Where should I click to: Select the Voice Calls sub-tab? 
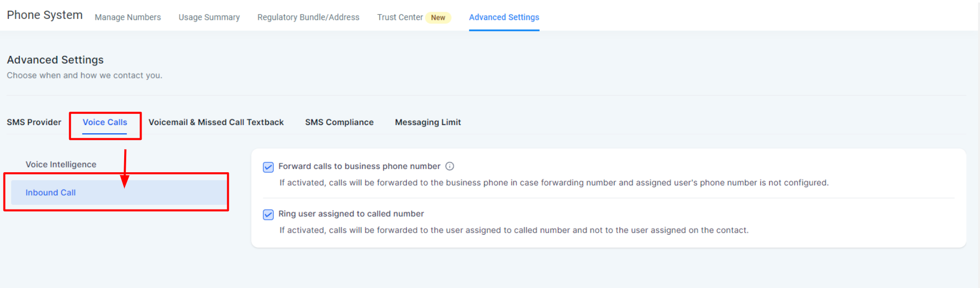pos(105,122)
